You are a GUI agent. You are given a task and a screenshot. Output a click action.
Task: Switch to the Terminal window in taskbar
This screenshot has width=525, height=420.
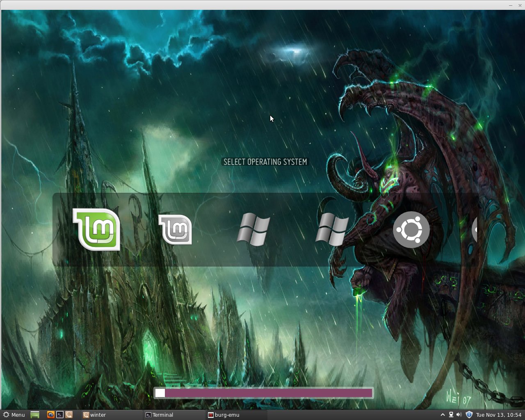(x=174, y=415)
